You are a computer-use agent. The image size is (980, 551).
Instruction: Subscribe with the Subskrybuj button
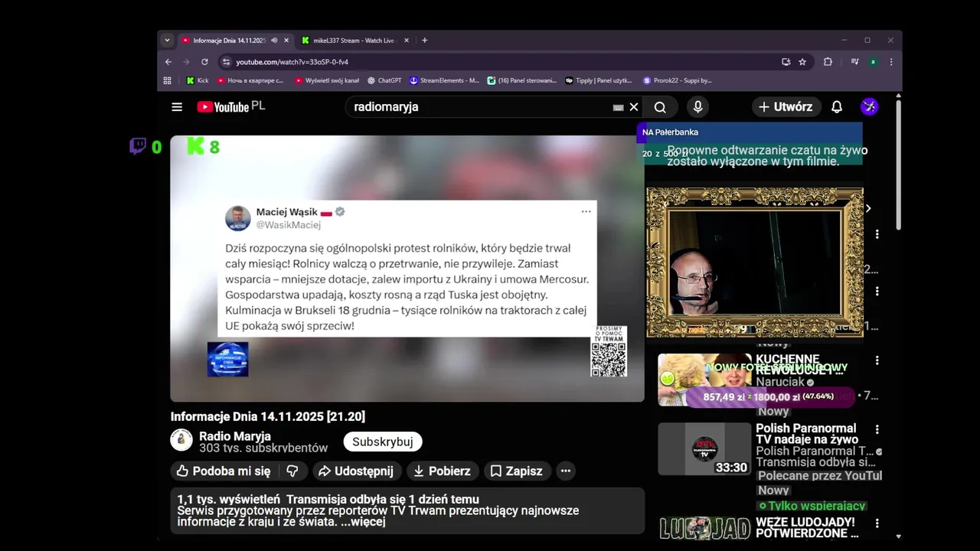pyautogui.click(x=383, y=442)
